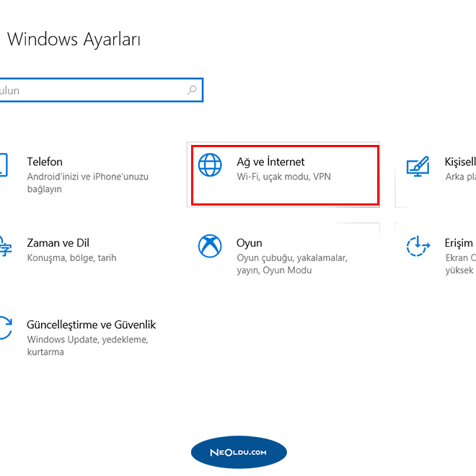Click the Xbox logo icon next to Oyun
Viewport: 476px width, 476px height.
tap(211, 247)
